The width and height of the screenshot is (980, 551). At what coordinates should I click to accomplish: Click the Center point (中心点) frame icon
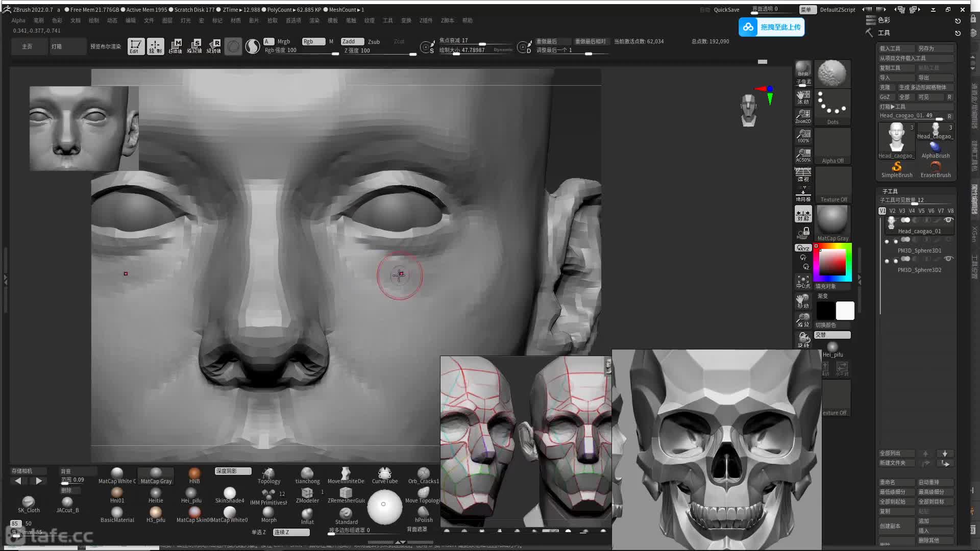803,282
